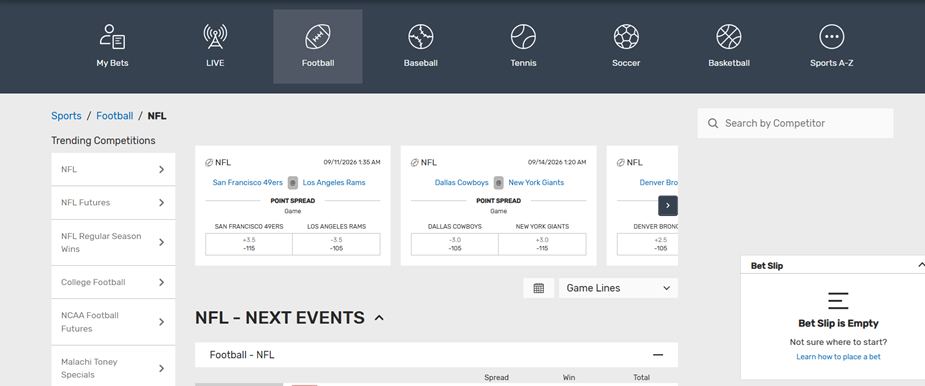Image resolution: width=925 pixels, height=386 pixels.
Task: Expand NFL Futures competition
Action: pos(113,202)
